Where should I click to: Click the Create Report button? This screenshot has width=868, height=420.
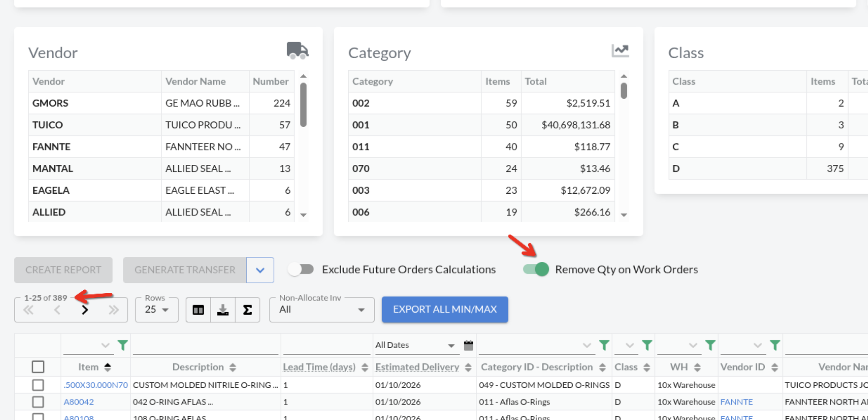click(63, 270)
